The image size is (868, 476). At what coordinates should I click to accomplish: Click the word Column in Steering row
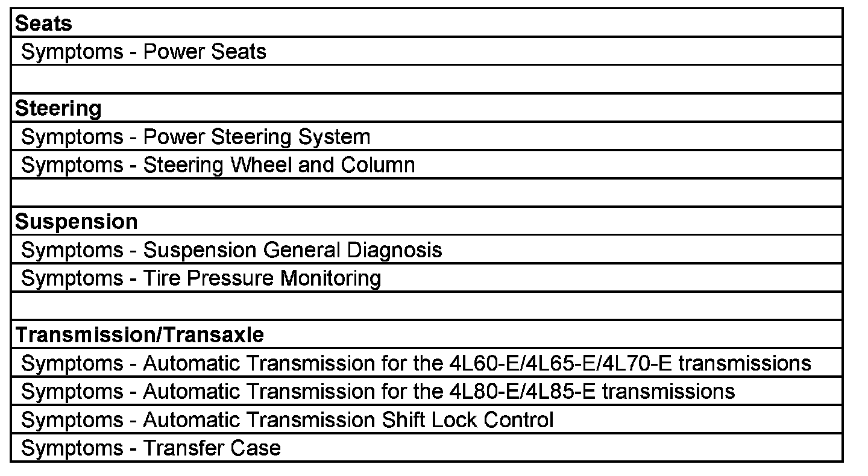click(378, 165)
